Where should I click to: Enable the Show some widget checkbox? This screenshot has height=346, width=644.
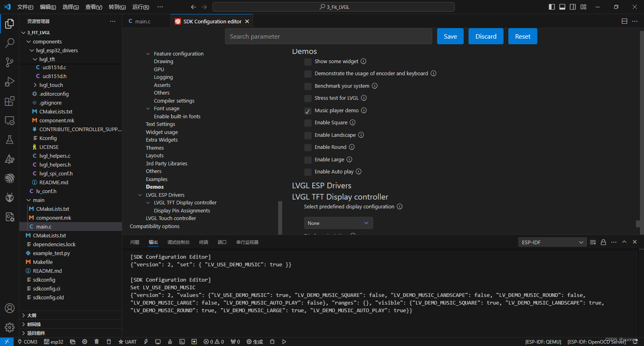tap(308, 62)
